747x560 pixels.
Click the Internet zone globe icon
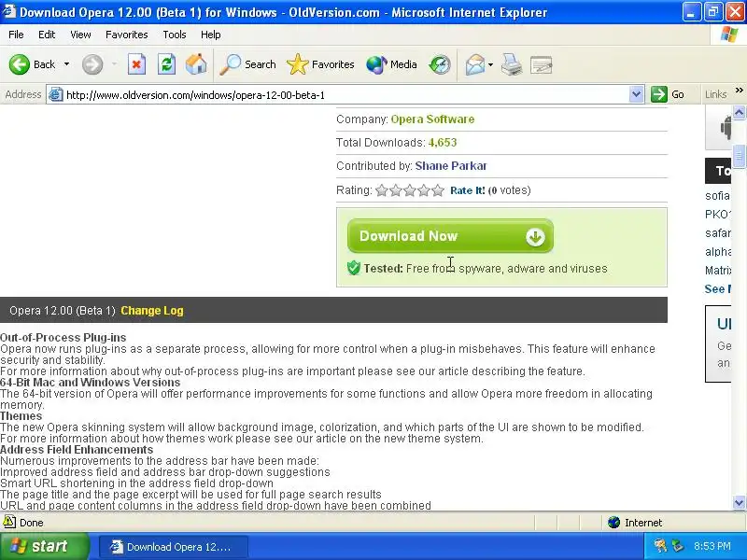613,523
